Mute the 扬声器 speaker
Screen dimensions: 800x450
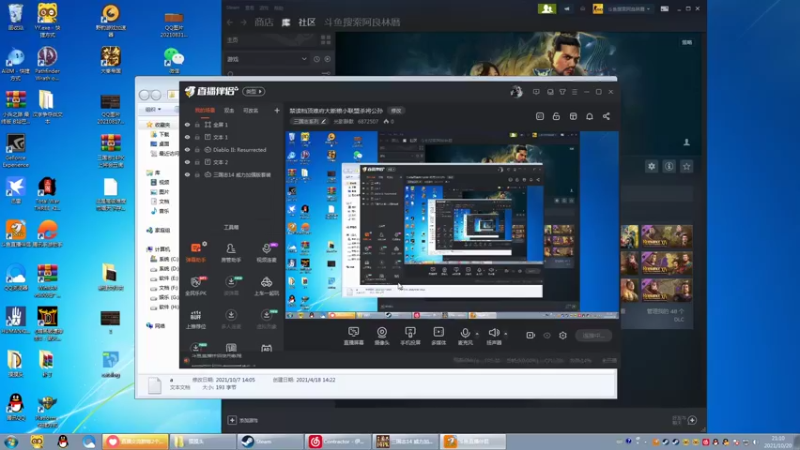pyautogui.click(x=493, y=336)
